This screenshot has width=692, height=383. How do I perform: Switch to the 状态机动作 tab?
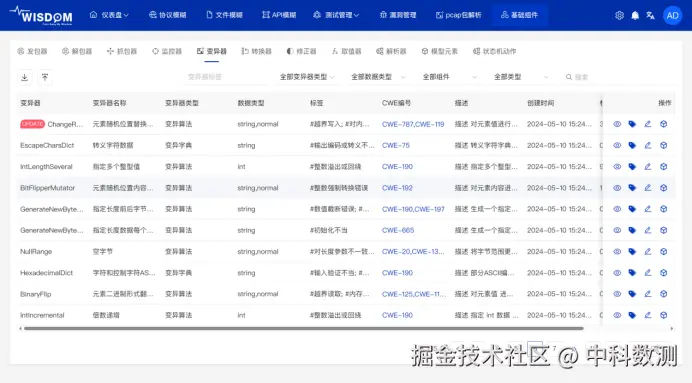tap(494, 51)
